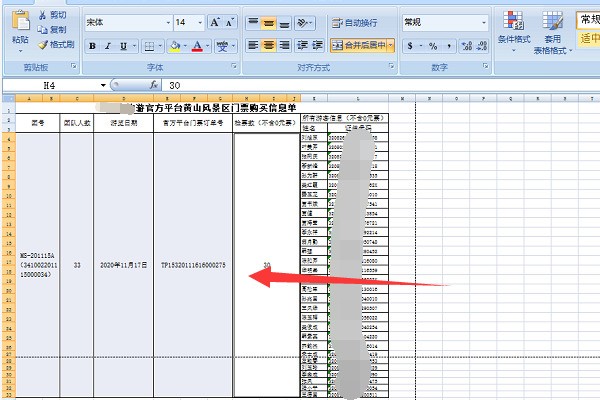Select the team size cell showing 33
This screenshot has height=400, width=600.
77,265
